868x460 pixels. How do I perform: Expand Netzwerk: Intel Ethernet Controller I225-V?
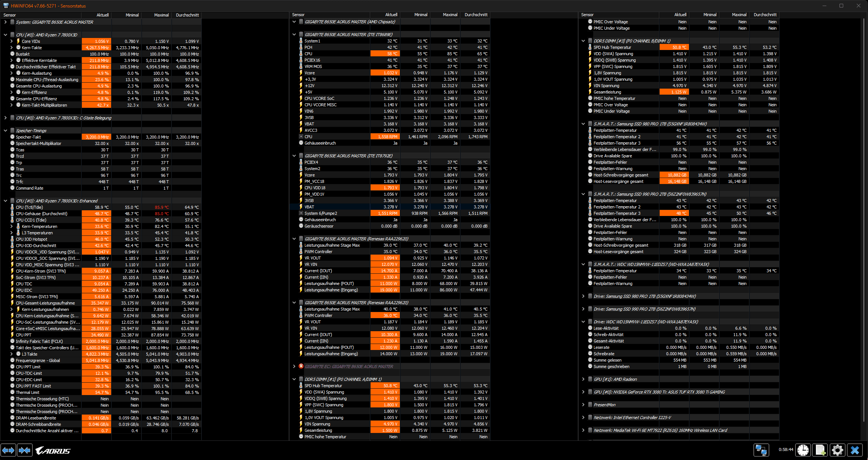click(x=583, y=418)
